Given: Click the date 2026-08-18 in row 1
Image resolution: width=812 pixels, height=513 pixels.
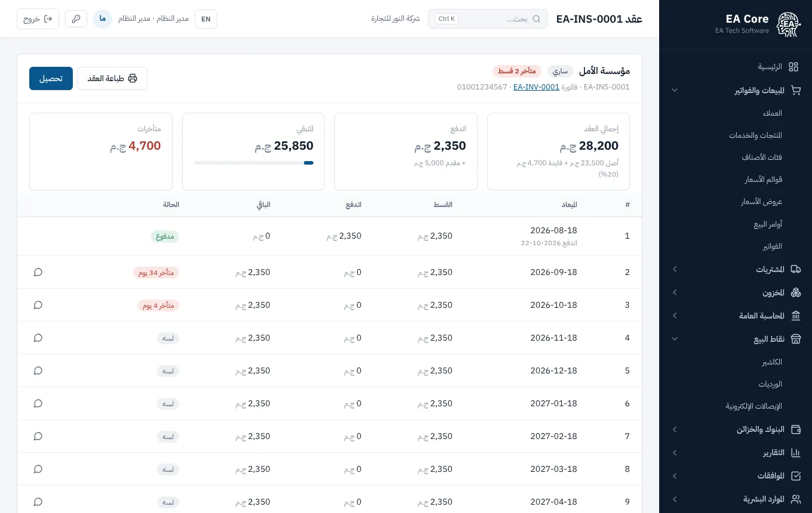Looking at the screenshot, I should pos(553,230).
